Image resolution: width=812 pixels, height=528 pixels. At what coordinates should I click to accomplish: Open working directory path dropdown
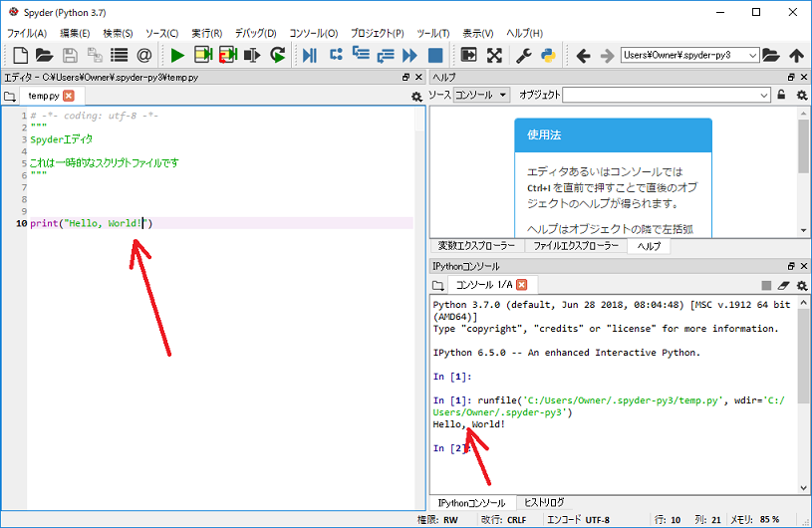coord(752,55)
